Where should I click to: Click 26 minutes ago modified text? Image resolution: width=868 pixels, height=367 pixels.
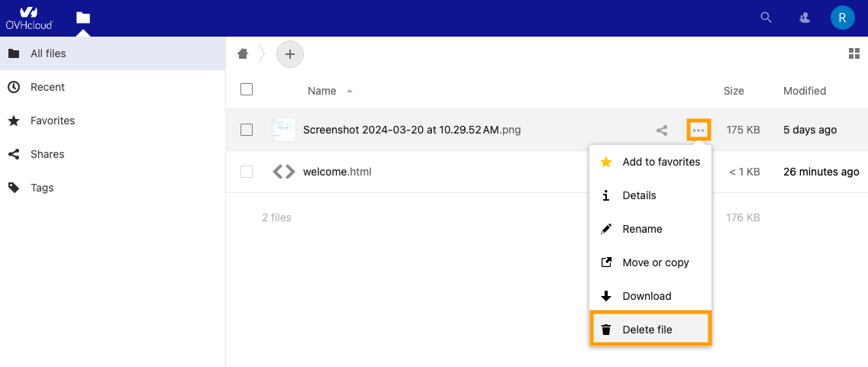[821, 172]
